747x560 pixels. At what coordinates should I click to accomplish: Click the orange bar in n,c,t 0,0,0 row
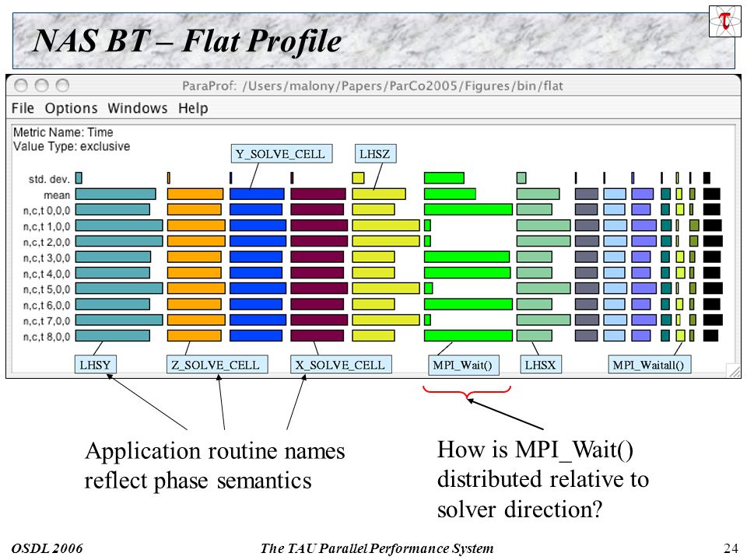195,209
